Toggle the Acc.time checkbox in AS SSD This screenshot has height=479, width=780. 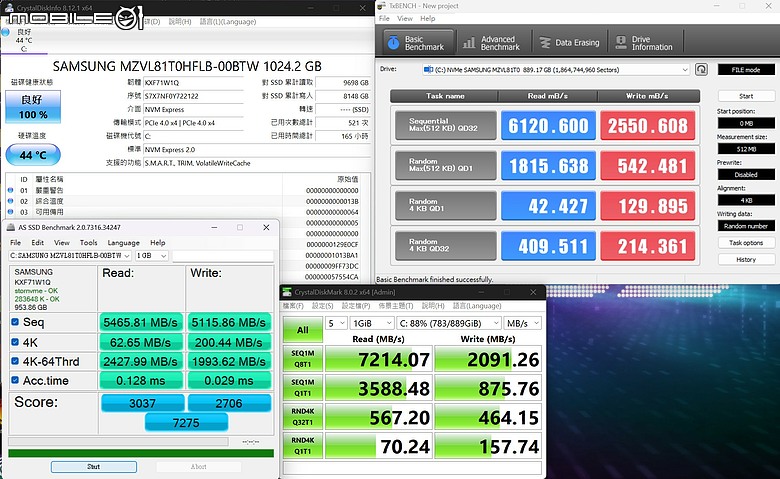[15, 381]
